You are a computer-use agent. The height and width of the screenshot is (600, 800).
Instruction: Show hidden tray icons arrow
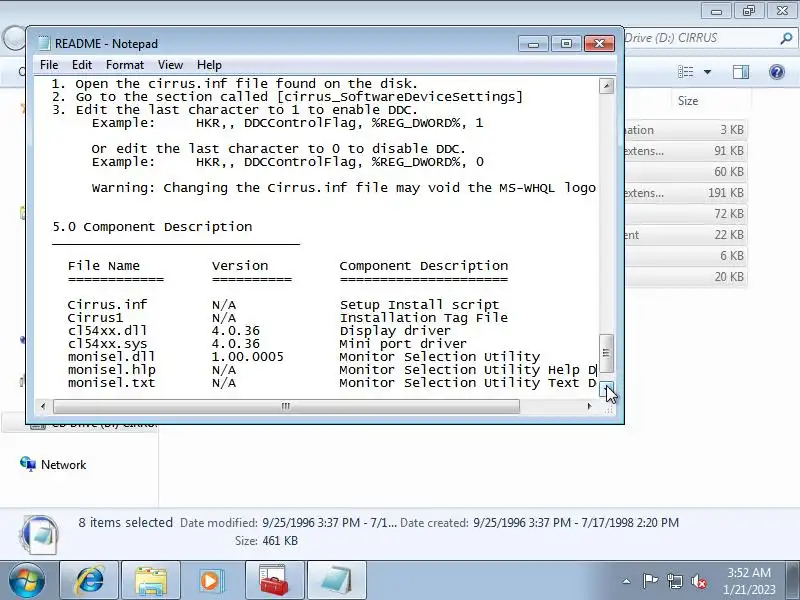[x=627, y=581]
